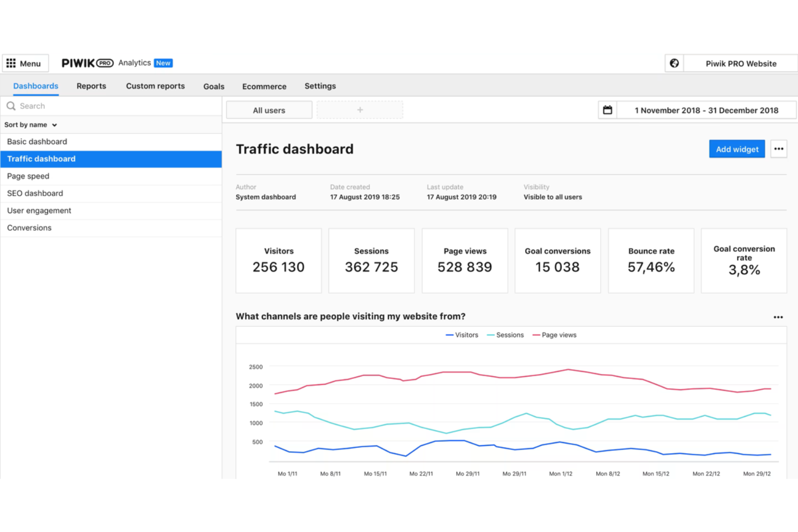
Task: Focus the dashboard Search field
Action: pyautogui.click(x=111, y=106)
